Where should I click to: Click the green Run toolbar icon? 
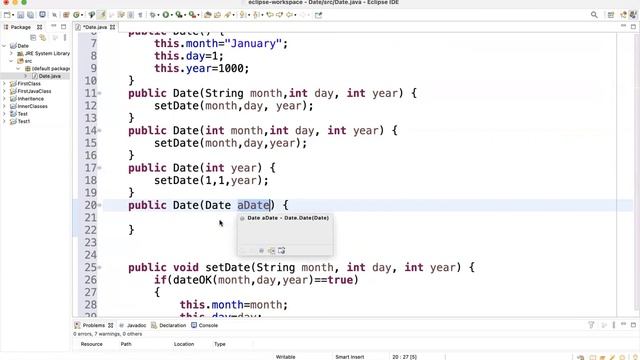click(166, 15)
